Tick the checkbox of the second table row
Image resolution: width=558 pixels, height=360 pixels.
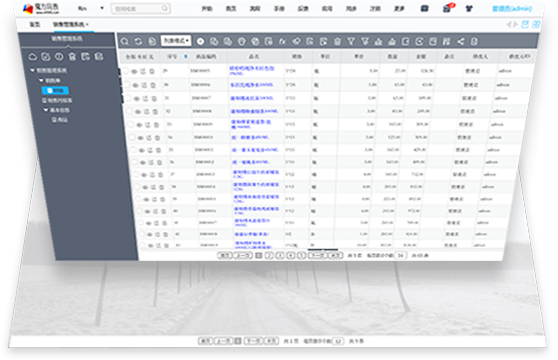click(x=126, y=85)
